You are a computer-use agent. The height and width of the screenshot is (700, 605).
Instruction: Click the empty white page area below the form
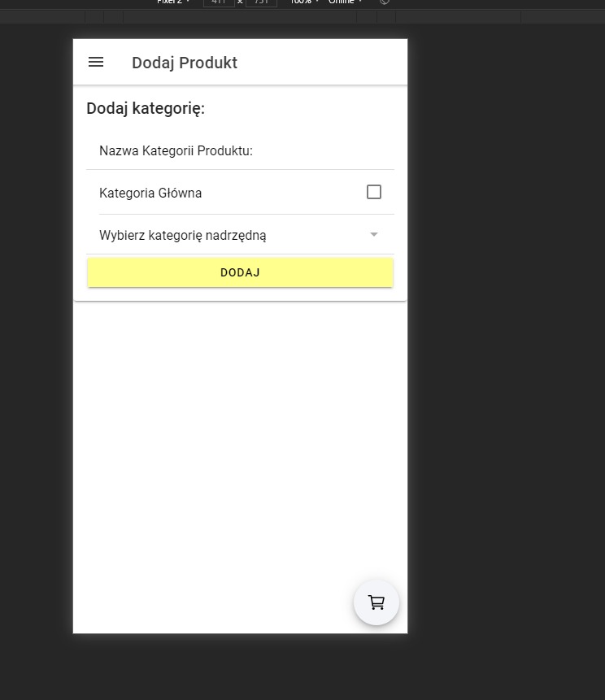click(x=240, y=447)
